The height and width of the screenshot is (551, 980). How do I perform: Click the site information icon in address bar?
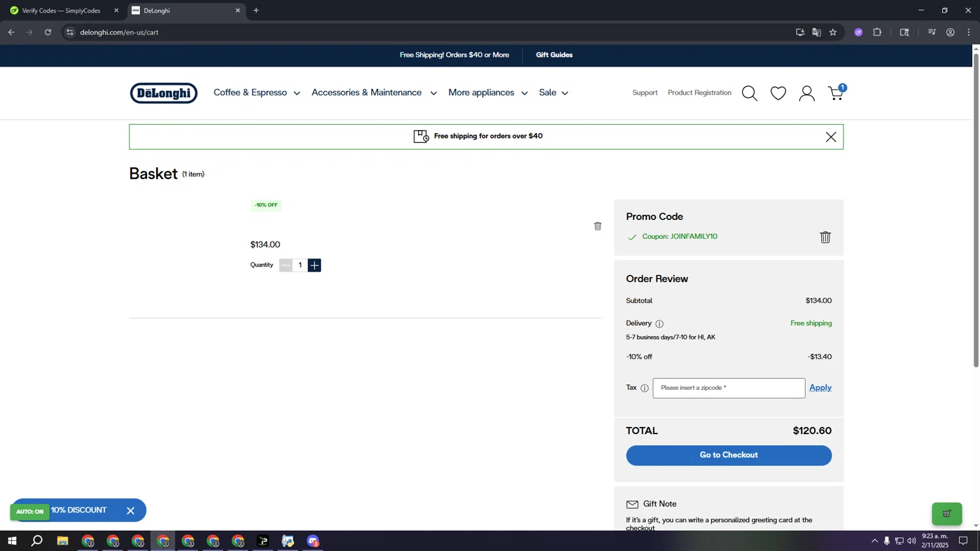[x=70, y=32]
